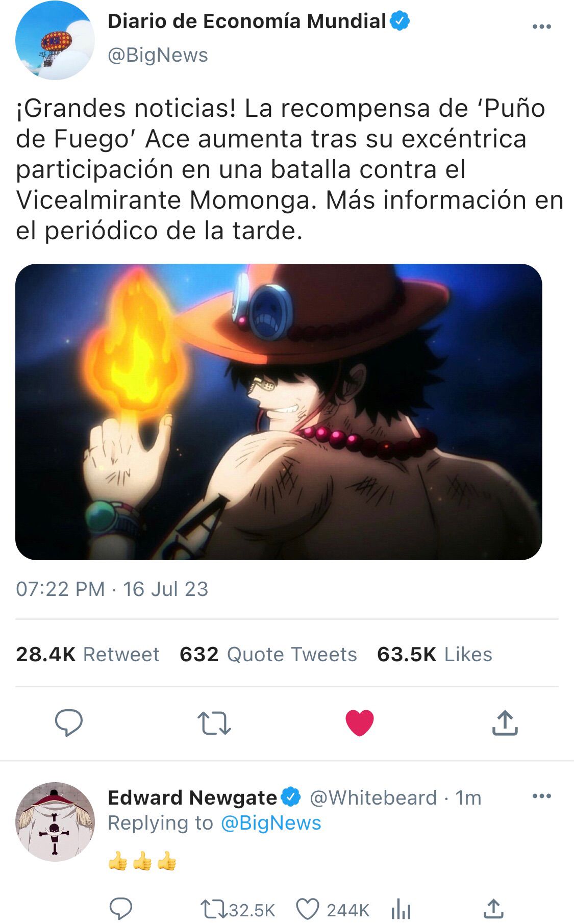Like Edward Newgate's reply with 244K likes
The width and height of the screenshot is (574, 924).
[x=333, y=910]
